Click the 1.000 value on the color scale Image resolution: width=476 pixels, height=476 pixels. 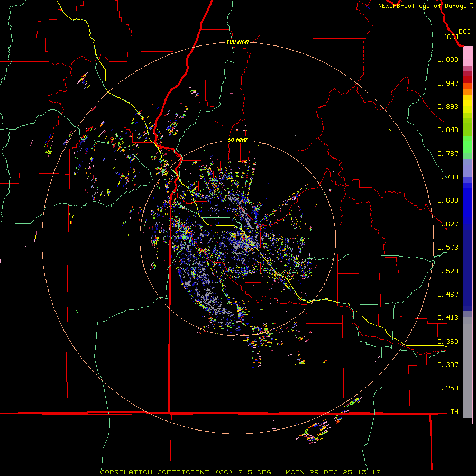tap(448, 59)
